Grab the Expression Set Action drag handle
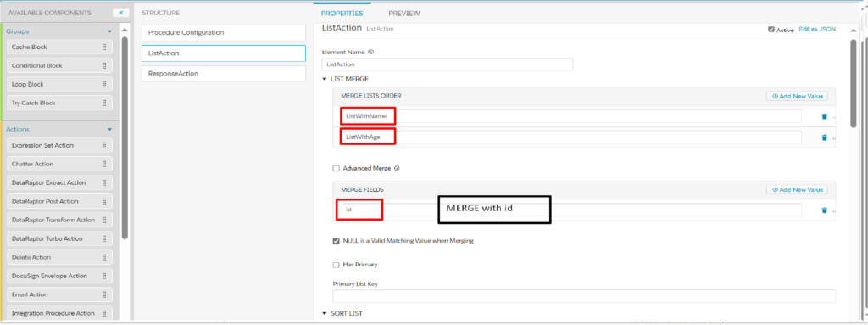868x325 pixels. coord(104,145)
